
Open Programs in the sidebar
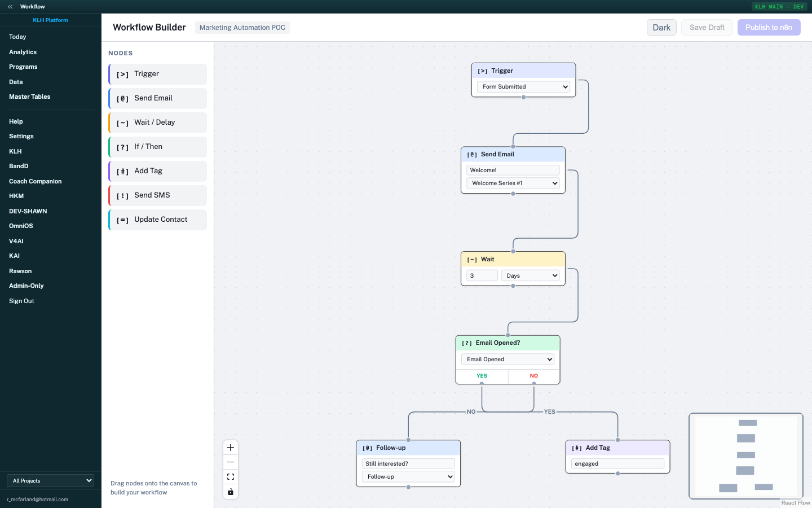coord(23,67)
